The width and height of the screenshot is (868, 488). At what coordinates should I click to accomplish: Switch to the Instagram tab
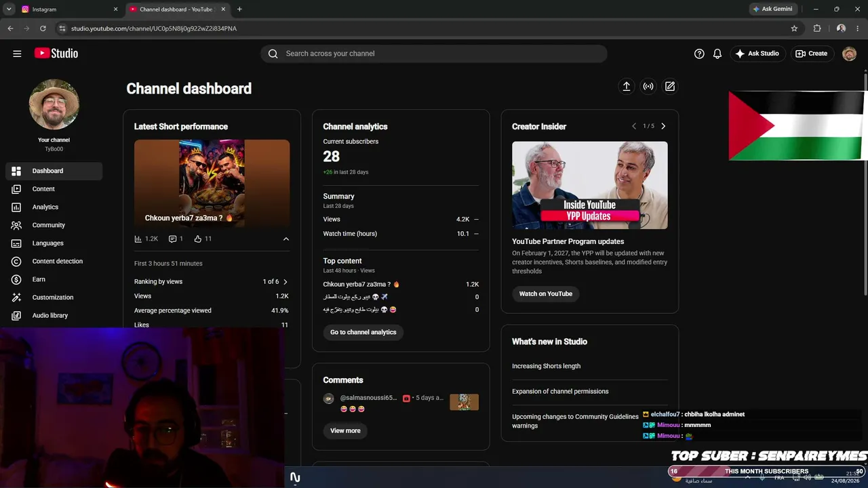68,9
